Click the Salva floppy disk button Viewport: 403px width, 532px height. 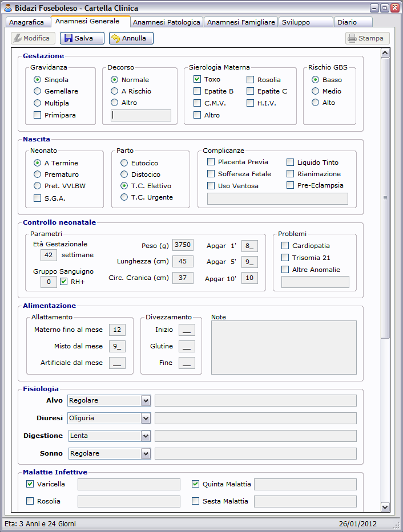pyautogui.click(x=82, y=38)
